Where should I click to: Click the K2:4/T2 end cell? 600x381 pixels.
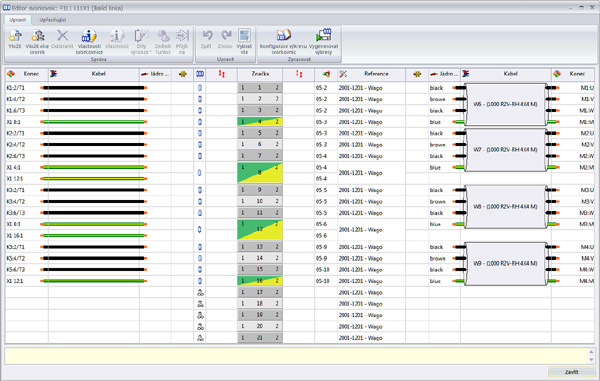click(26, 145)
